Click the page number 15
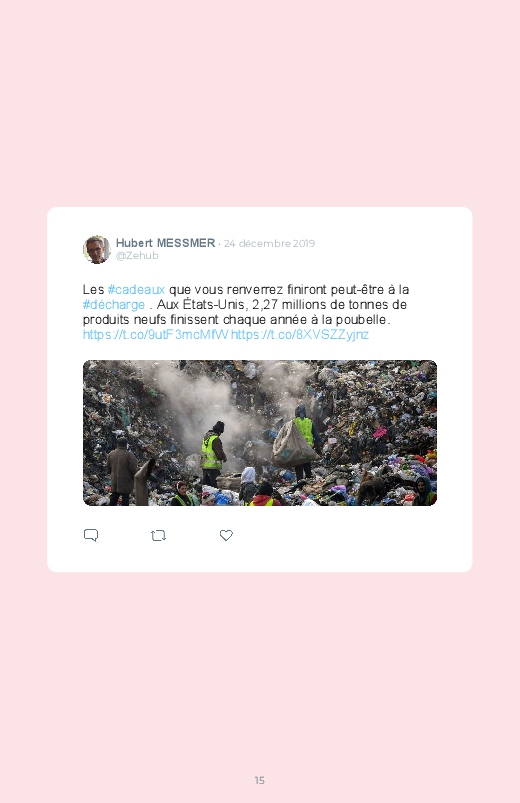The height and width of the screenshot is (803, 520). coord(260,780)
